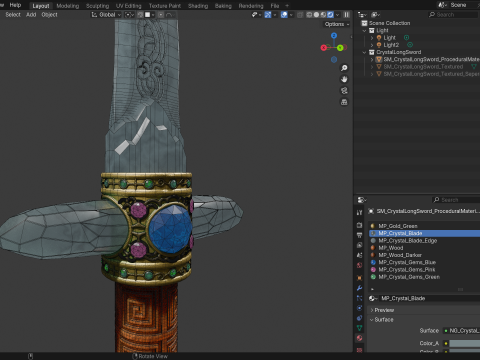Open the Render properties tab icon
480x360 pixels.
(359, 225)
